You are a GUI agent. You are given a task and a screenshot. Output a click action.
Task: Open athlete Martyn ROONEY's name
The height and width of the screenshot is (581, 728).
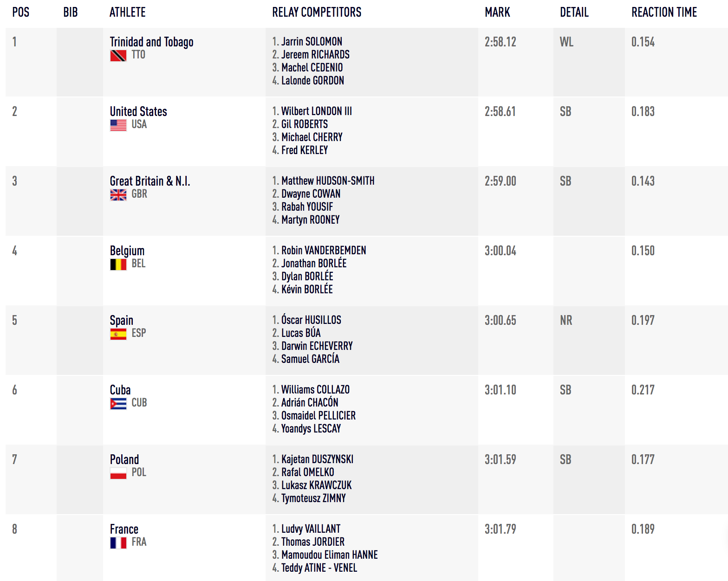tap(311, 220)
